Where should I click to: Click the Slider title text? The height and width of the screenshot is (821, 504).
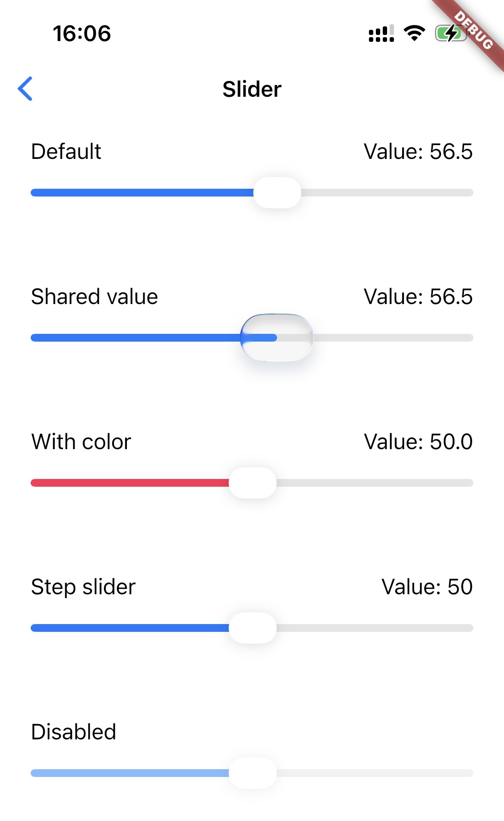click(x=252, y=89)
